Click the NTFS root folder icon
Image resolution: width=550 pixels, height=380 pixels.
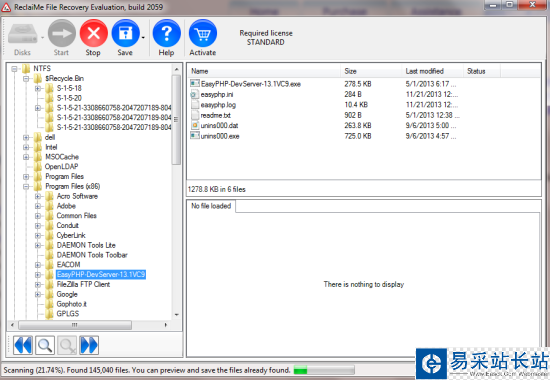point(26,68)
